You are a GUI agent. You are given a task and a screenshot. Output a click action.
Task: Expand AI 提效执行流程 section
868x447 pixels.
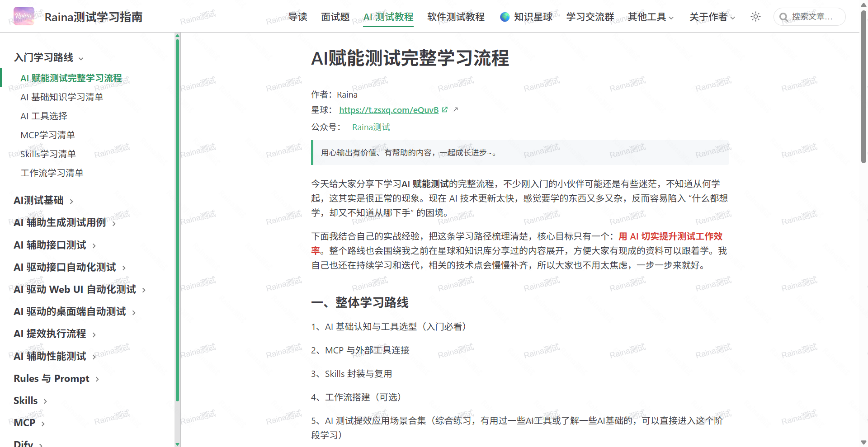click(x=55, y=334)
